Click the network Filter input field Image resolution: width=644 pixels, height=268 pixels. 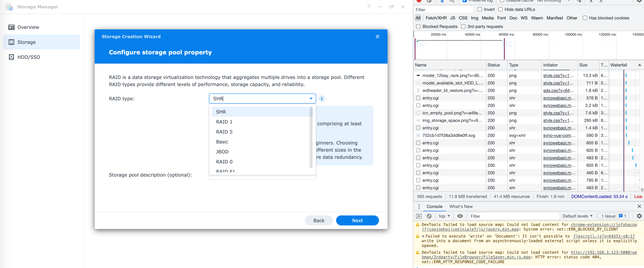coord(443,10)
